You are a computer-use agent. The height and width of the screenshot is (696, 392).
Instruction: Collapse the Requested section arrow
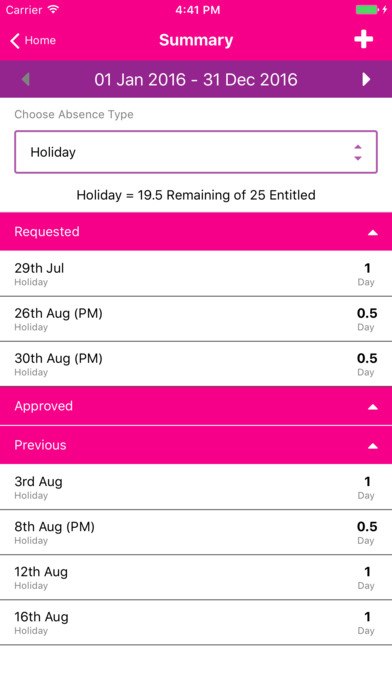tap(373, 232)
